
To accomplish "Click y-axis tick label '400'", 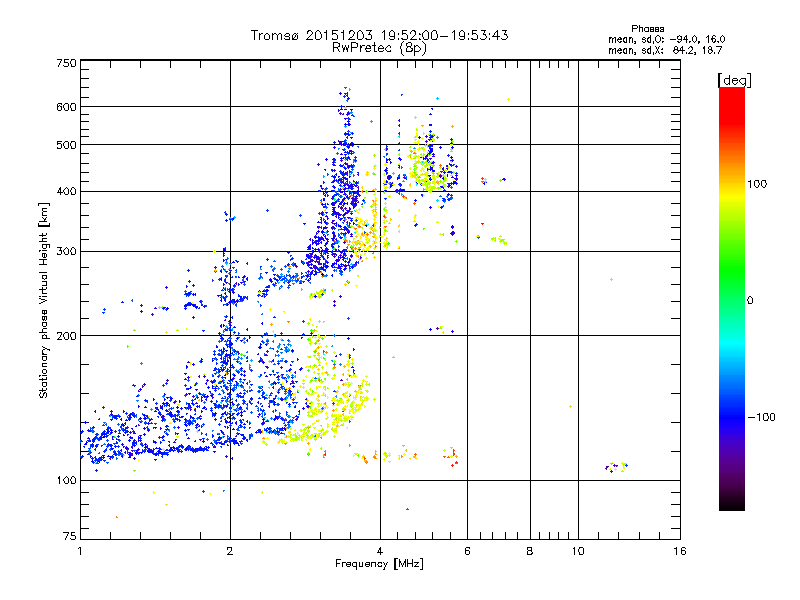I will tap(67, 191).
